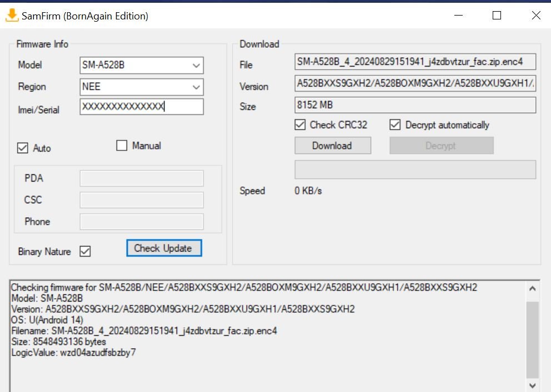Viewport: 551px width, 392px height.
Task: Toggle the Auto checkbox
Action: (22, 148)
